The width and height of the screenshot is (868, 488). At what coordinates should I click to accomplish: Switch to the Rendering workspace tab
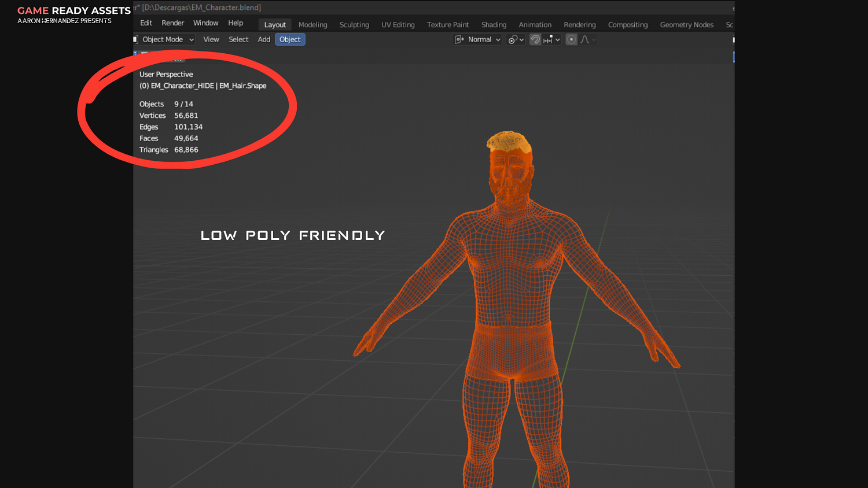(579, 25)
